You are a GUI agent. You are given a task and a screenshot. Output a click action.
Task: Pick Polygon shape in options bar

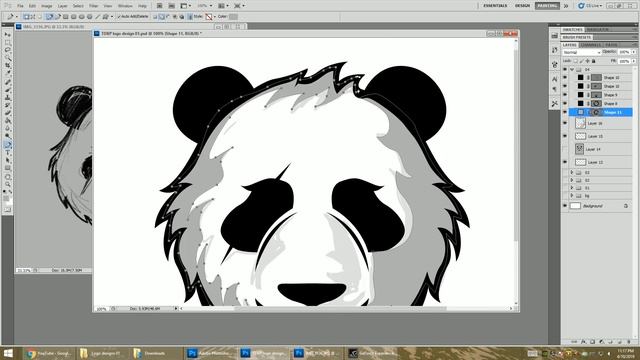(x=89, y=17)
